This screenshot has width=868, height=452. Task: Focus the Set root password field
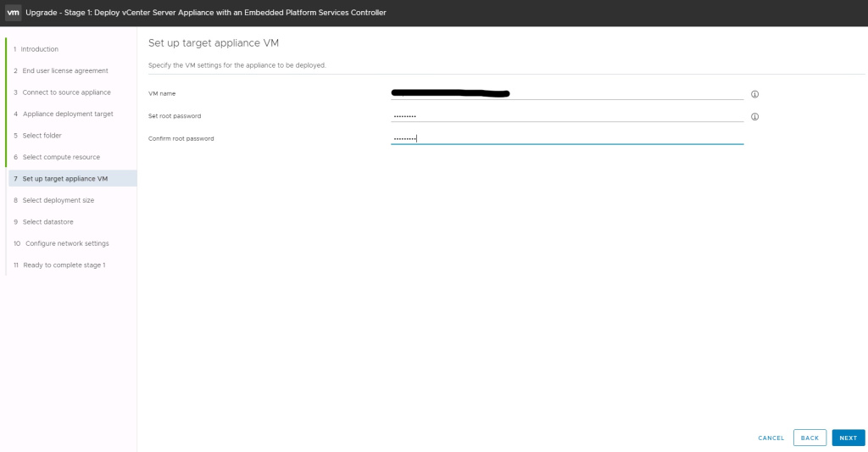click(567, 116)
